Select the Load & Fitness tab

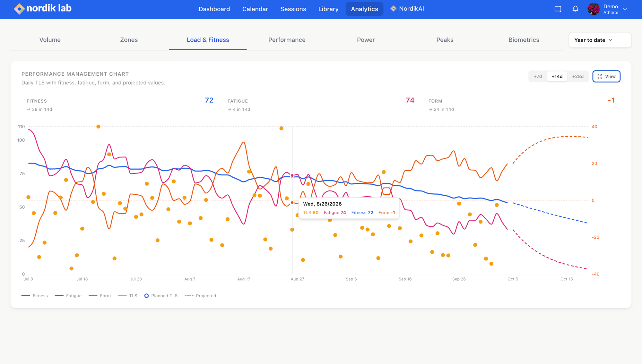(x=208, y=40)
